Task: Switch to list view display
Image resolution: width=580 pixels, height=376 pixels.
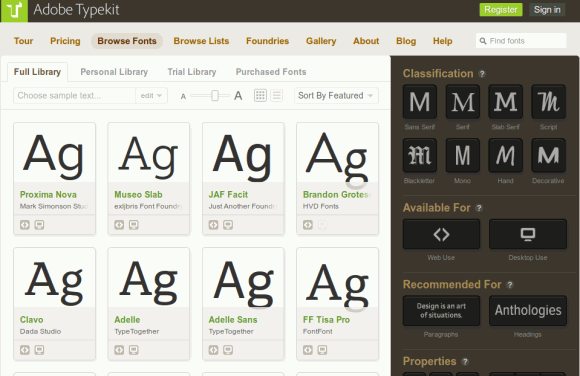Action: [277, 95]
